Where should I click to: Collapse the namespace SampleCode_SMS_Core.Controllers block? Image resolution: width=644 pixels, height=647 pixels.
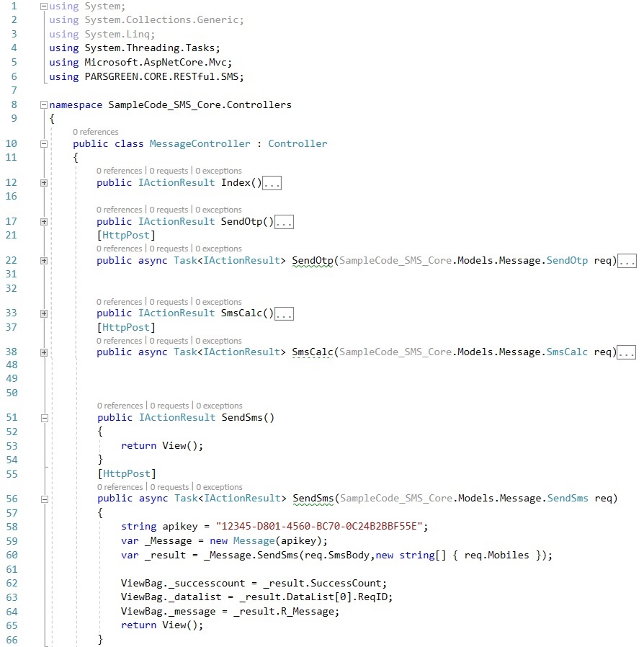coord(44,105)
